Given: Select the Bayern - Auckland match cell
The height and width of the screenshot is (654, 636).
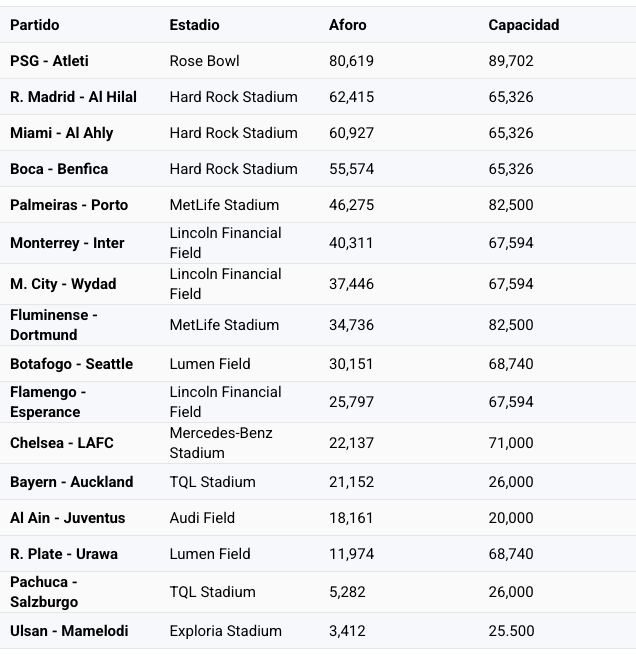Looking at the screenshot, I should 71,482.
